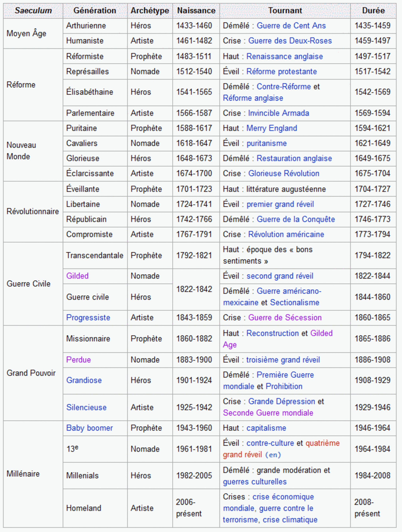Open the red quatrième grand réveil link

281,449
